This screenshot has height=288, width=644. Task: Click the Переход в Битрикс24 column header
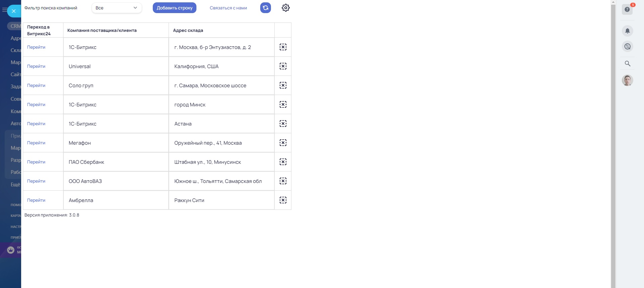43,30
